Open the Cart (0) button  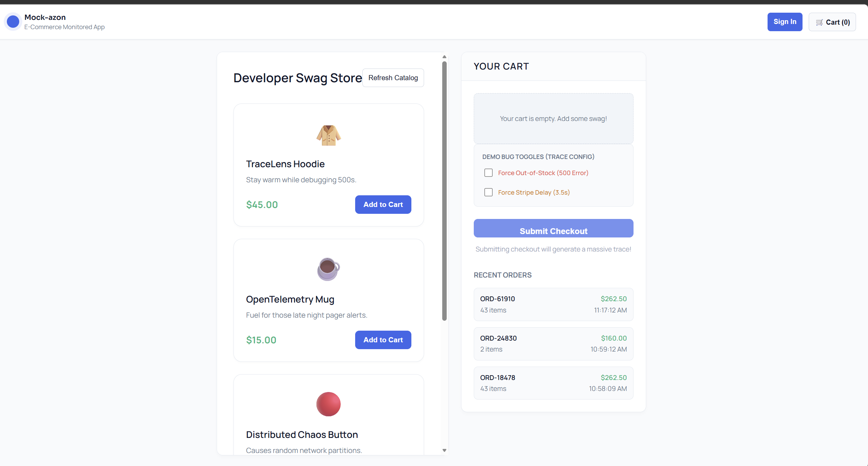832,22
